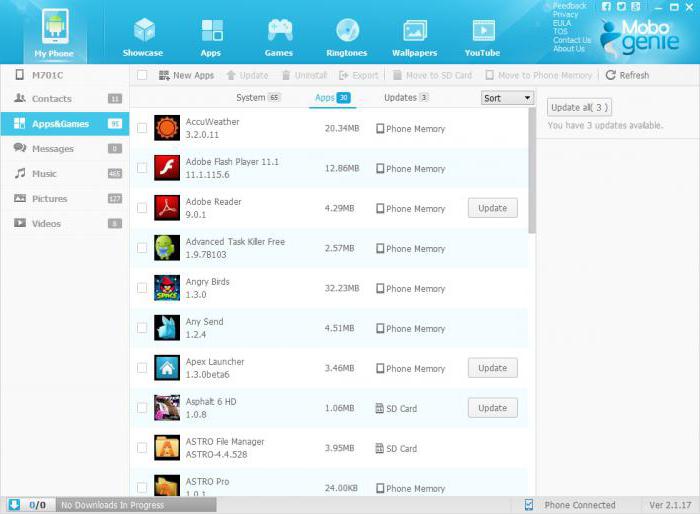
Task: Click the AccuWeather app icon
Action: [x=167, y=128]
